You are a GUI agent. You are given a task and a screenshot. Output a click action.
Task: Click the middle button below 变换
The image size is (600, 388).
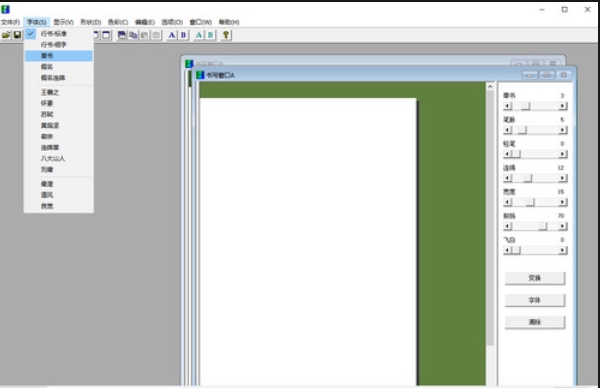click(535, 300)
